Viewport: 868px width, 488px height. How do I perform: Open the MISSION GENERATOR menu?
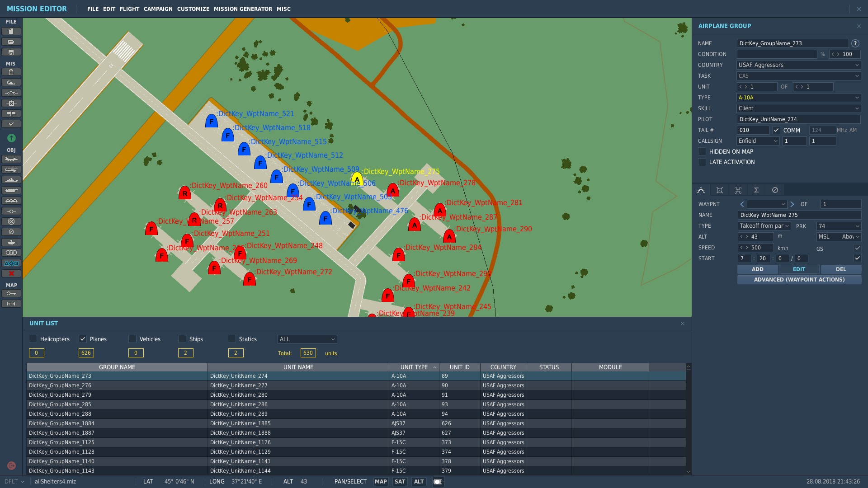[243, 9]
